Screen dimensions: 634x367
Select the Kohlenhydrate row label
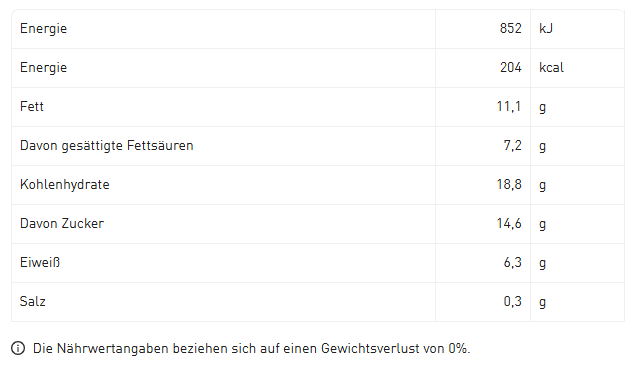click(x=65, y=185)
